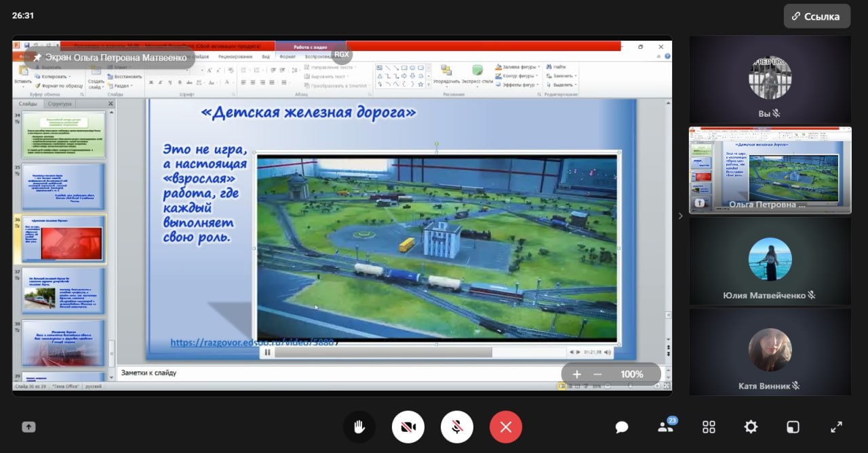The width and height of the screenshot is (868, 453).
Task: Click Найти in the editing group
Action: click(555, 67)
